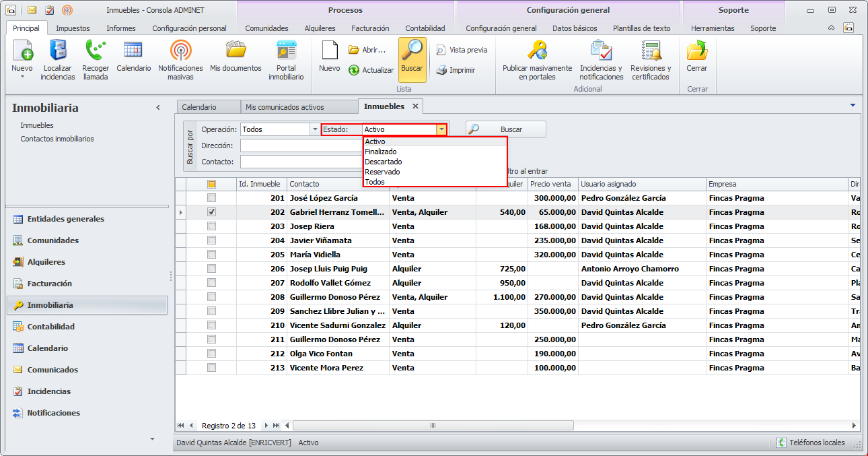
Task: Open the Mis comunicados activos tab
Action: click(x=285, y=107)
